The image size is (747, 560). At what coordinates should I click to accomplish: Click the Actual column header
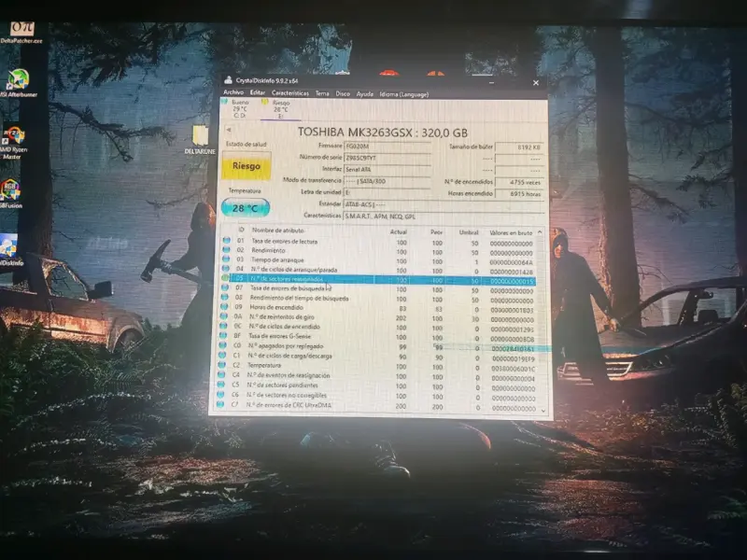tap(399, 231)
